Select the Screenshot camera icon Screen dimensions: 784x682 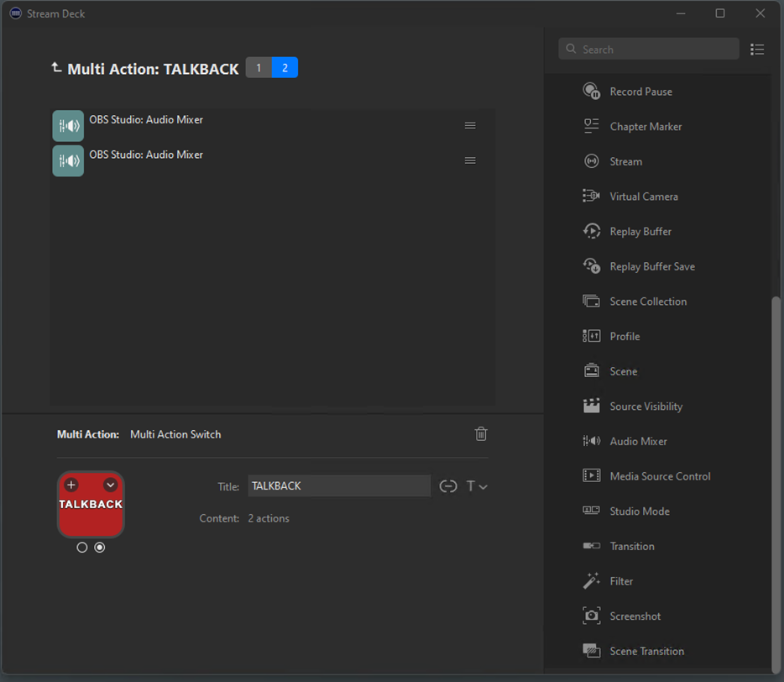pos(591,616)
